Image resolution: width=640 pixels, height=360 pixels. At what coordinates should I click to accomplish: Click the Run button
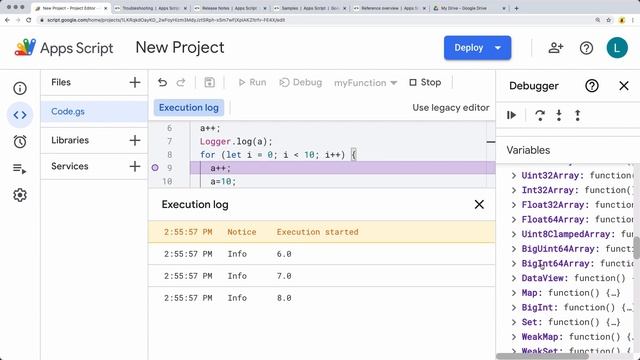(x=252, y=82)
